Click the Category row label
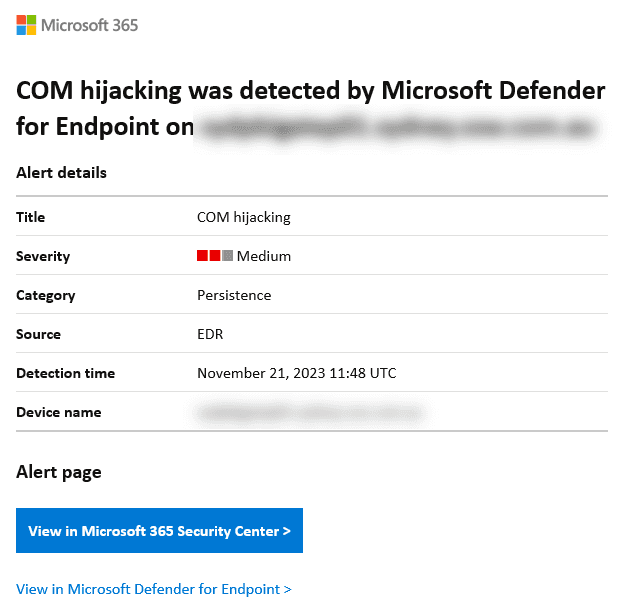635x611 pixels. [x=46, y=295]
